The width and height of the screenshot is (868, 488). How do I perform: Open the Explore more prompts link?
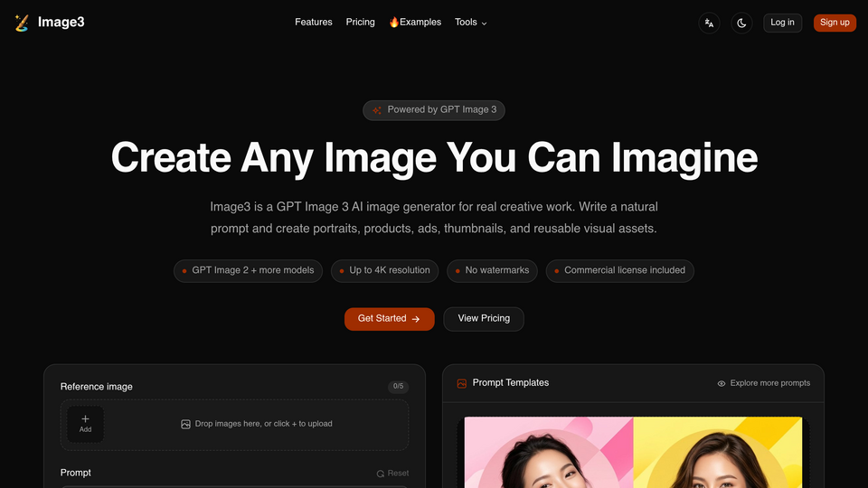[764, 383]
